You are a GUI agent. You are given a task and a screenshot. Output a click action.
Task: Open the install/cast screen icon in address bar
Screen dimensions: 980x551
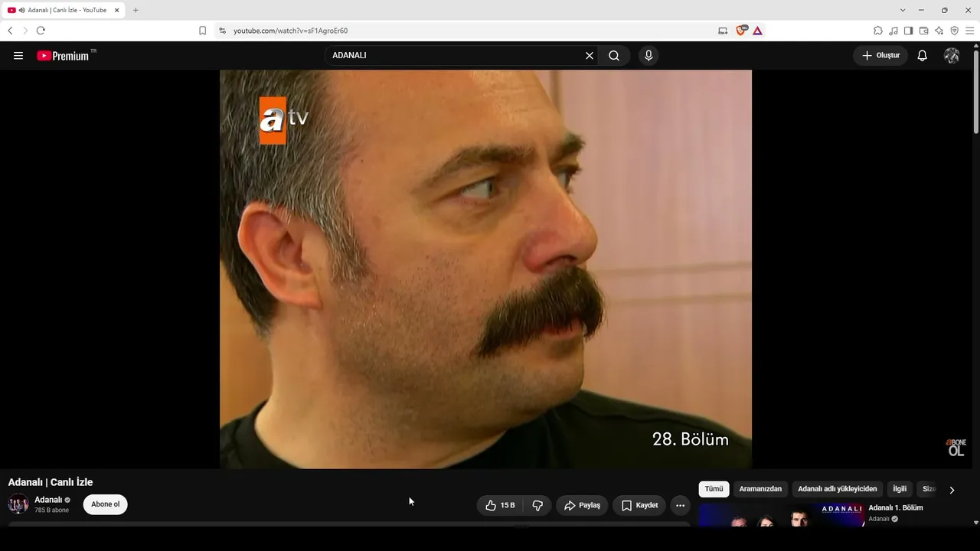point(723,31)
